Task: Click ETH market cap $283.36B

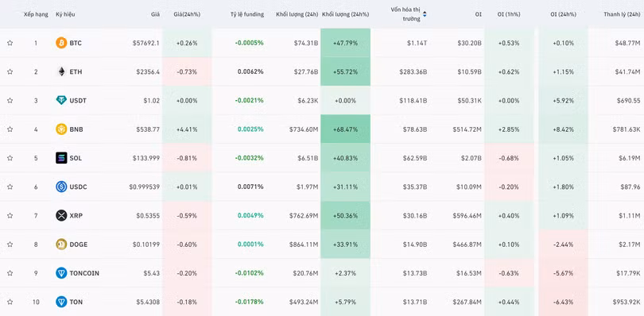Action: point(413,71)
